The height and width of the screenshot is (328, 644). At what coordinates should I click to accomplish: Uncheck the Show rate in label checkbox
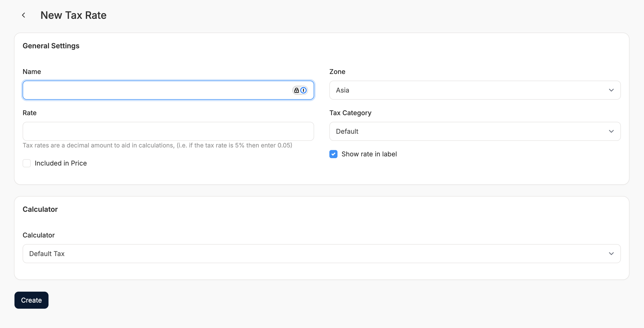[x=333, y=154]
